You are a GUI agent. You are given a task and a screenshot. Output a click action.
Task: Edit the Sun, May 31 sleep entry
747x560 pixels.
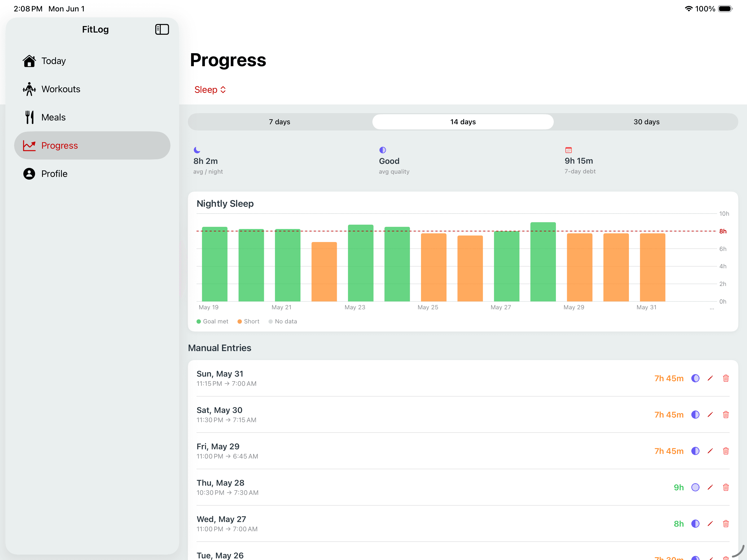(x=710, y=378)
